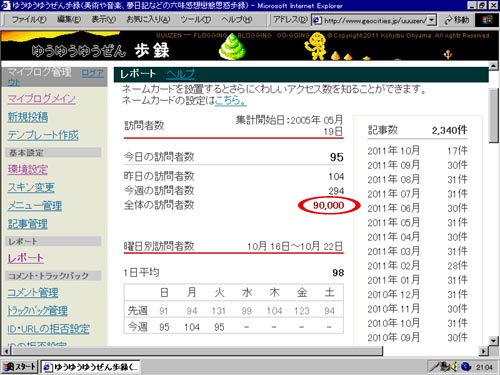
Task: Expand the address bar dropdown arrow
Action: click(x=432, y=20)
